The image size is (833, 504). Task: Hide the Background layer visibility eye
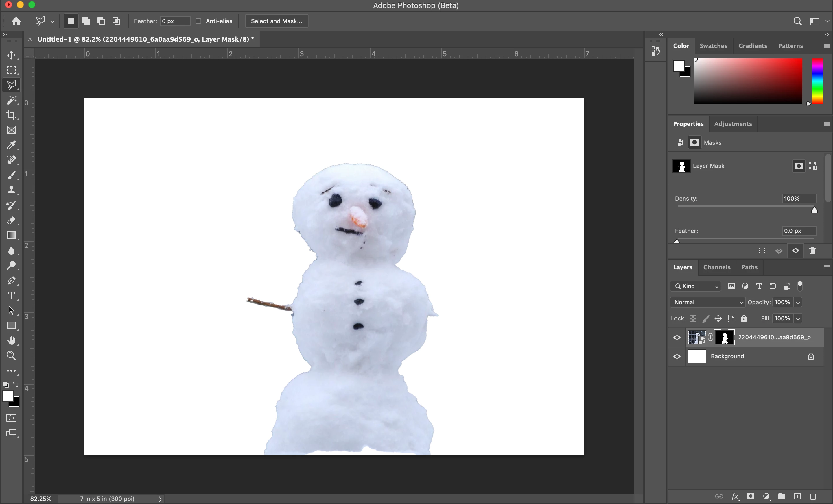(677, 356)
